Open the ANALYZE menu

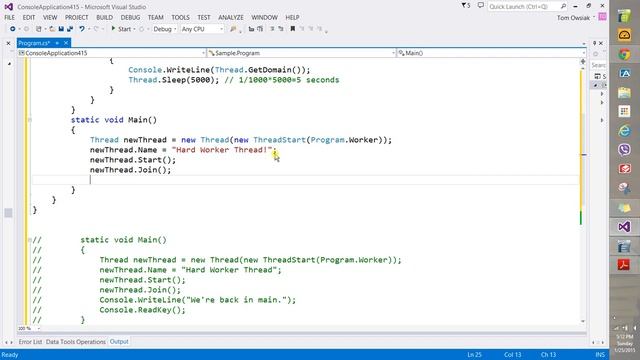tap(231, 17)
